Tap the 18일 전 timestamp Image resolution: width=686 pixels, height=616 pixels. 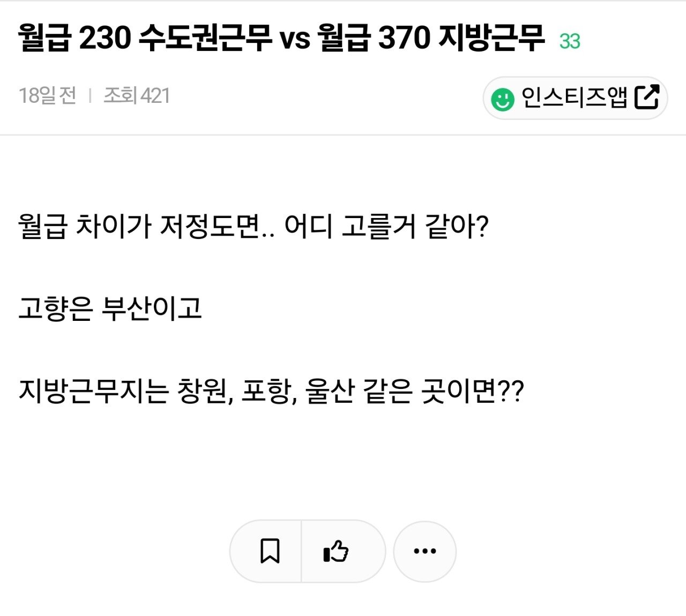click(46, 95)
